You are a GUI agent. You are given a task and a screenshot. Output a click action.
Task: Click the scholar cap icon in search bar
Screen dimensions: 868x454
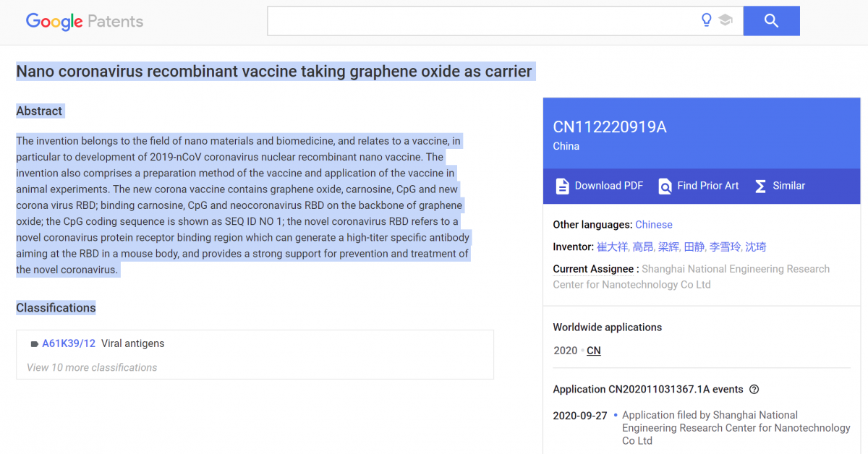point(726,20)
